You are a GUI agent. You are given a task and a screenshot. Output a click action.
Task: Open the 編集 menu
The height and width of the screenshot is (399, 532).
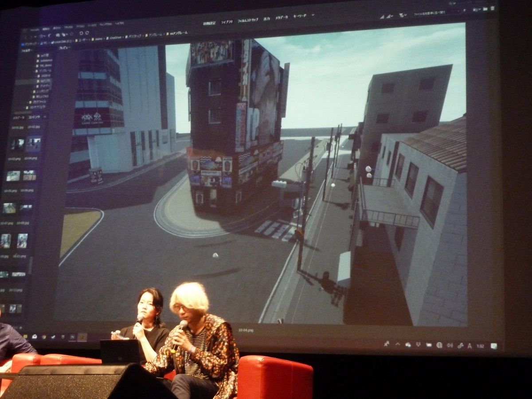[46, 29]
